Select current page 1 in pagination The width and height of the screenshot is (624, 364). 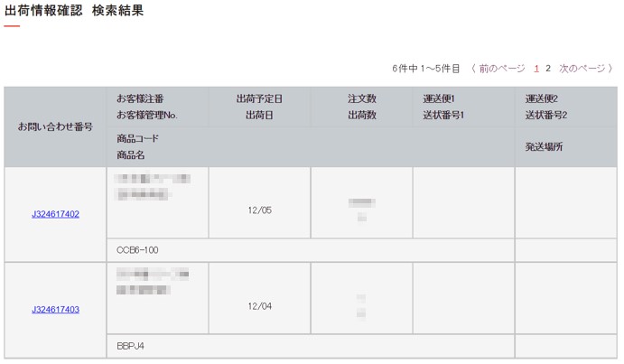pos(536,69)
